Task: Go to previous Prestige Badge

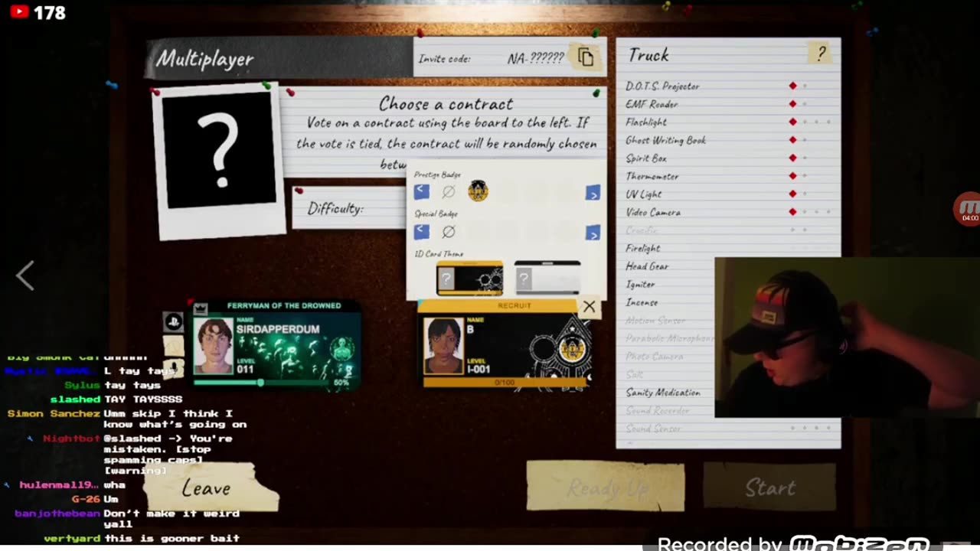Action: 421,192
